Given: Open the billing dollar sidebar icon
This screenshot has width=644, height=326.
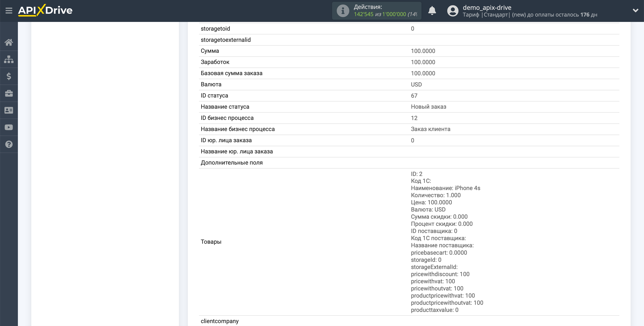Looking at the screenshot, I should click(9, 76).
